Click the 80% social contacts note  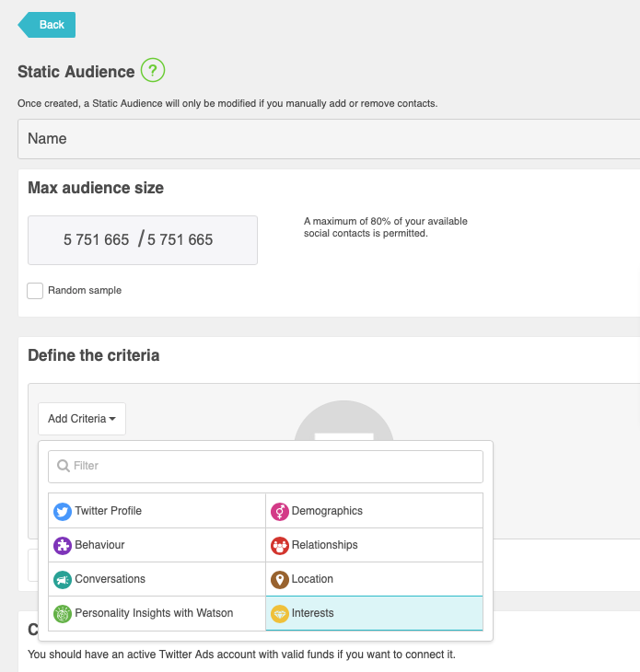(x=385, y=227)
